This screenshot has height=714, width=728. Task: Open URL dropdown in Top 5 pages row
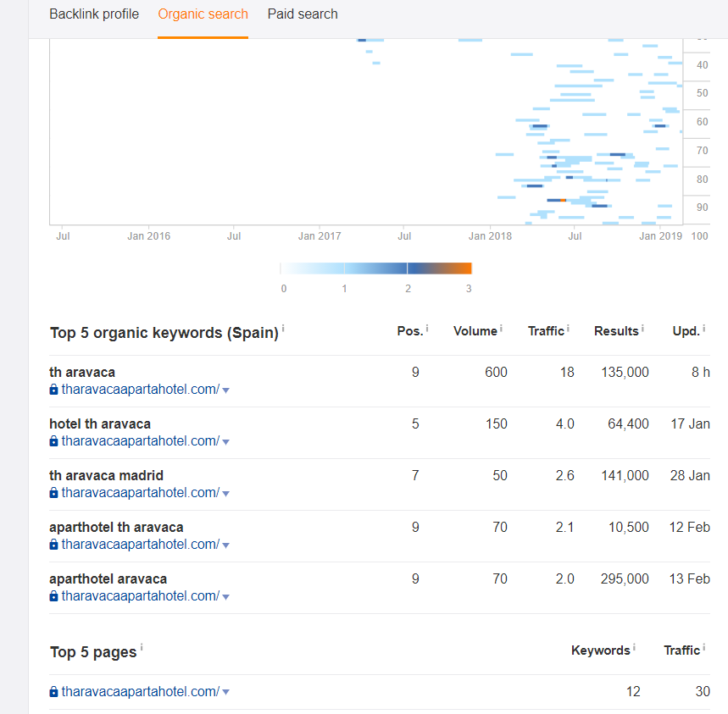point(225,692)
